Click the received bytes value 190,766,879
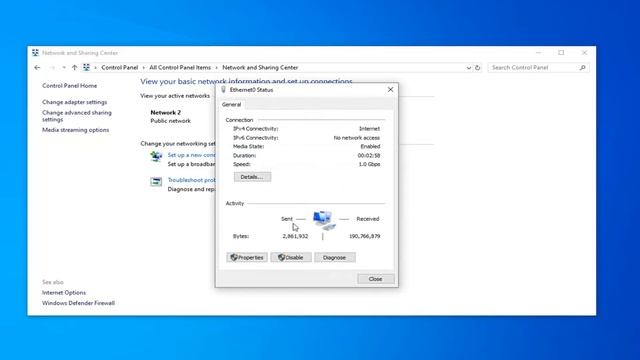The image size is (640, 360). pos(364,236)
